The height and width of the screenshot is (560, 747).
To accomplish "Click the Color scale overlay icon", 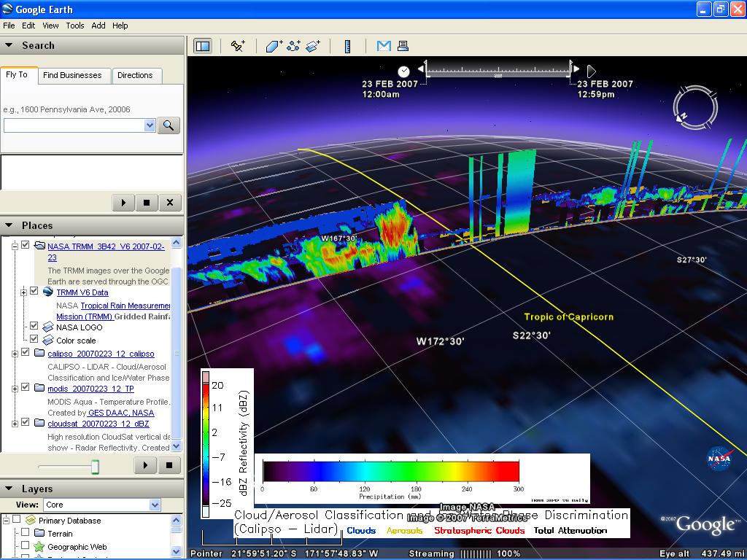I will point(47,340).
